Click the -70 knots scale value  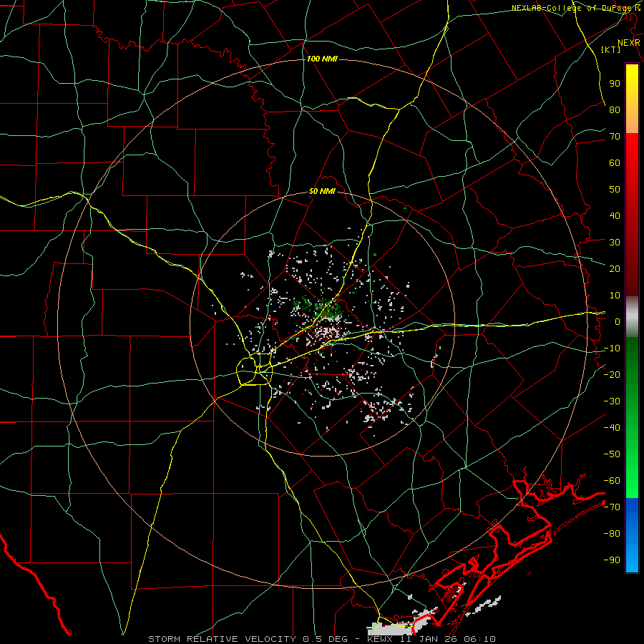tap(612, 507)
